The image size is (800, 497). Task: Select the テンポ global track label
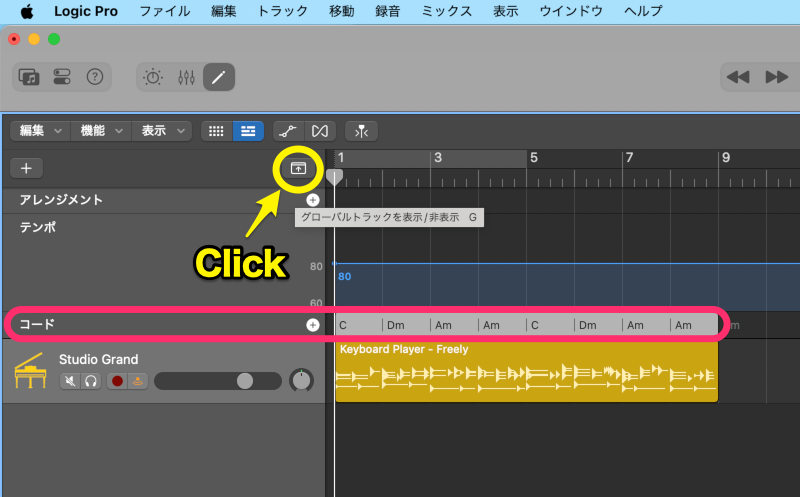(x=38, y=227)
